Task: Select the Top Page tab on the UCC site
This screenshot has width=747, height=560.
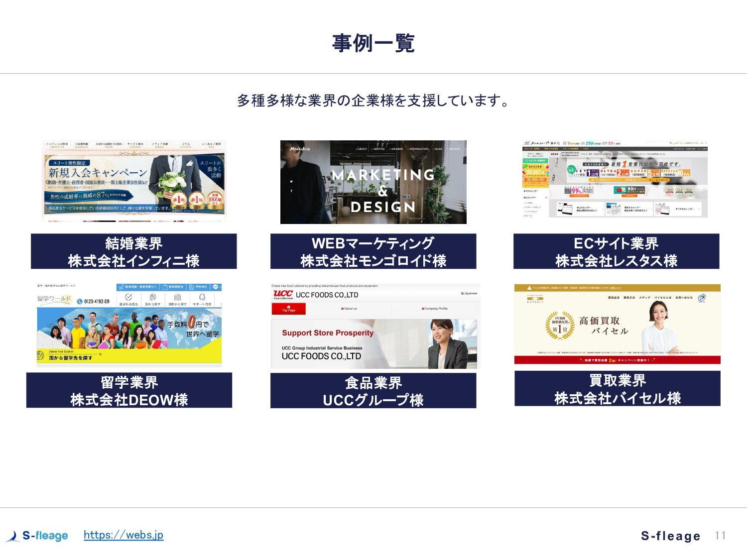Action: pyautogui.click(x=288, y=309)
